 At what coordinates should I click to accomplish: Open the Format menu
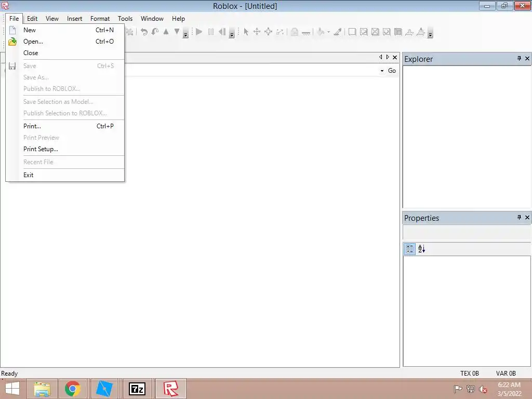(x=100, y=19)
